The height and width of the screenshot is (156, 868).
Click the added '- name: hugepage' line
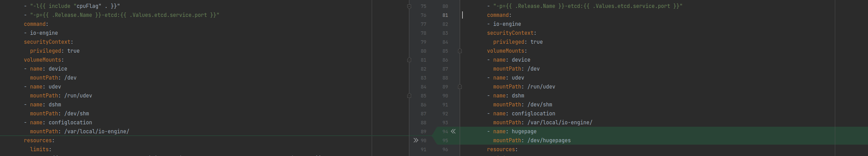click(x=512, y=132)
